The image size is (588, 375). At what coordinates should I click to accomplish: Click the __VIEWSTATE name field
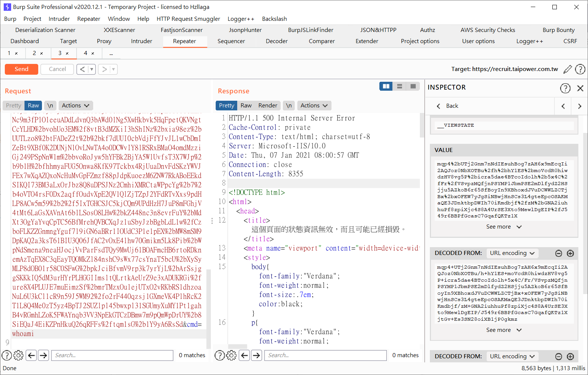[x=504, y=126]
